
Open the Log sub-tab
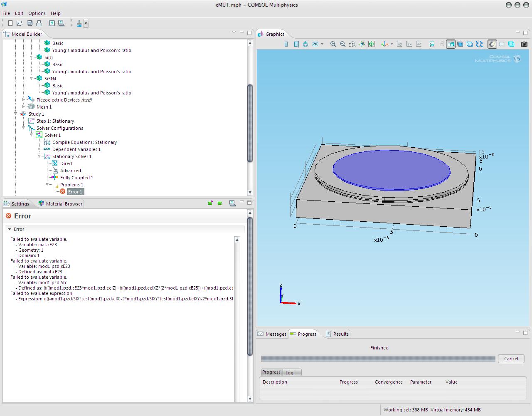click(x=289, y=373)
